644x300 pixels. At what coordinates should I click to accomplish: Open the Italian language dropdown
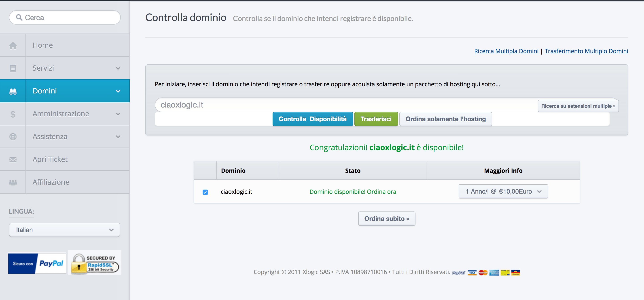coord(64,230)
